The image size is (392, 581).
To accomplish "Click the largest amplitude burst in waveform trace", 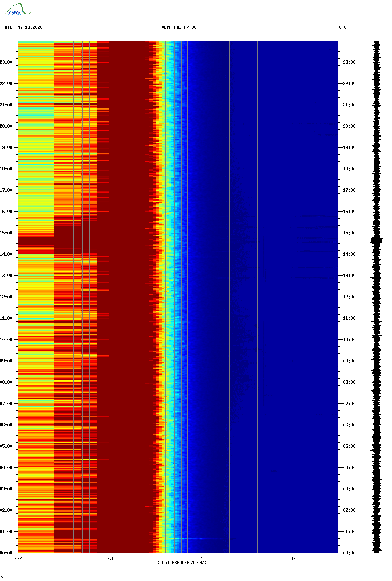I will click(376, 241).
